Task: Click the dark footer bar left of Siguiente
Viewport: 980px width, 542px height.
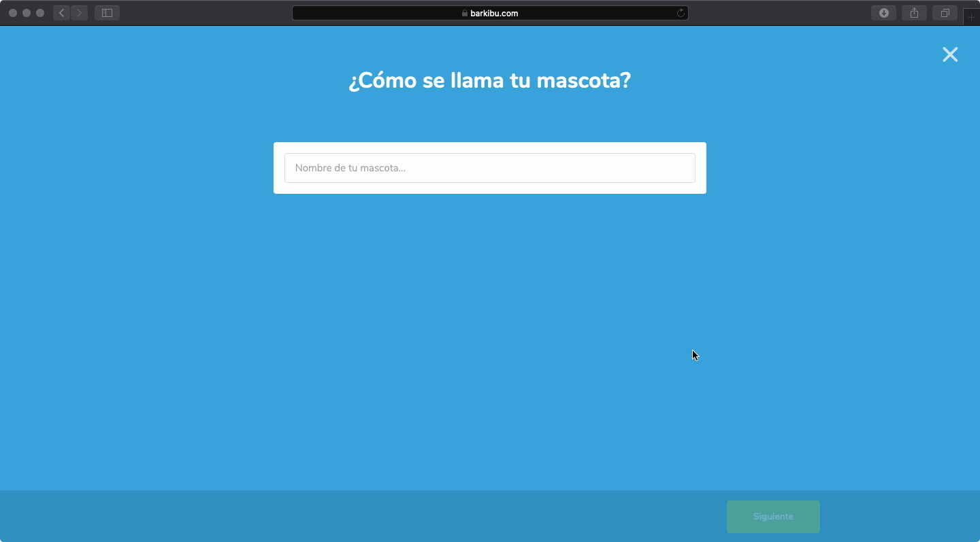Action: click(340, 516)
